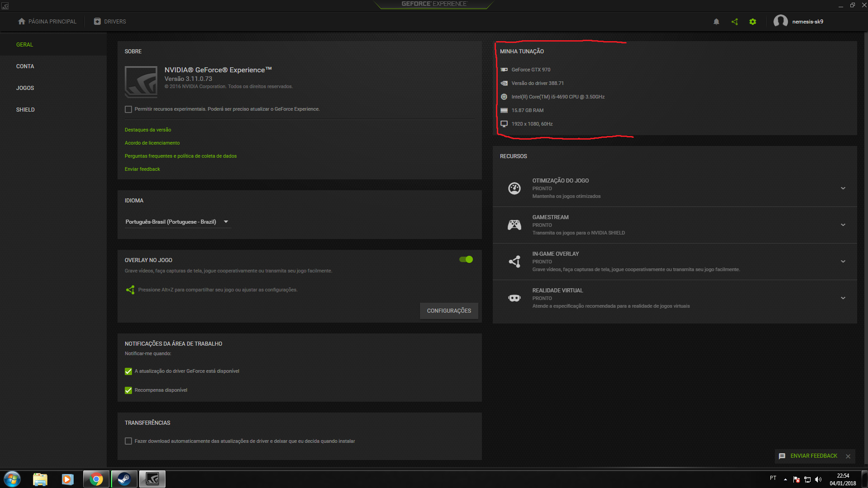Open the Idioma language dropdown

point(178,222)
